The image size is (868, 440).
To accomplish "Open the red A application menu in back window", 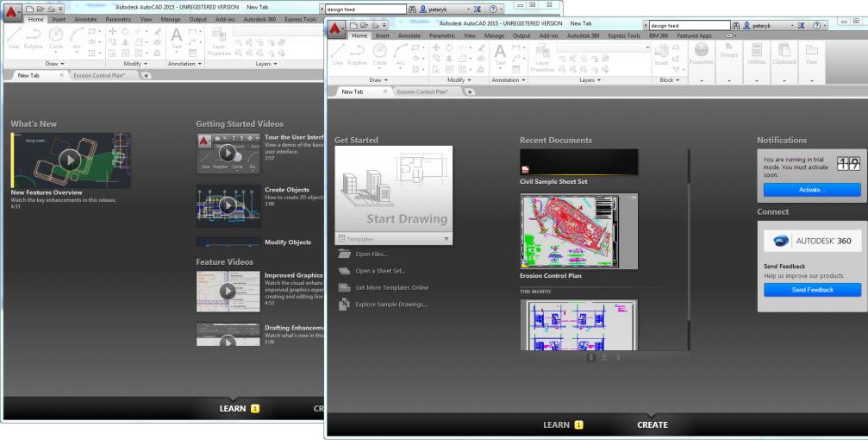I will pos(12,12).
